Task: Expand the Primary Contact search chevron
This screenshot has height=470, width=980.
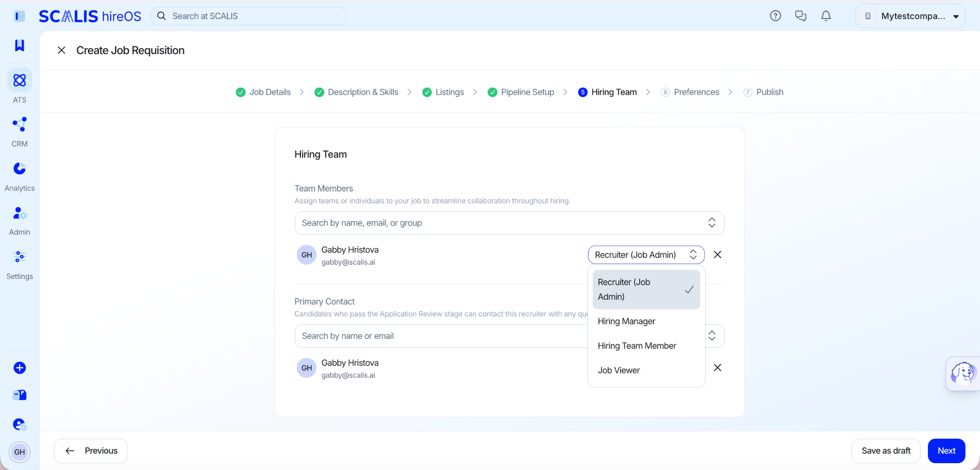Action: point(712,336)
